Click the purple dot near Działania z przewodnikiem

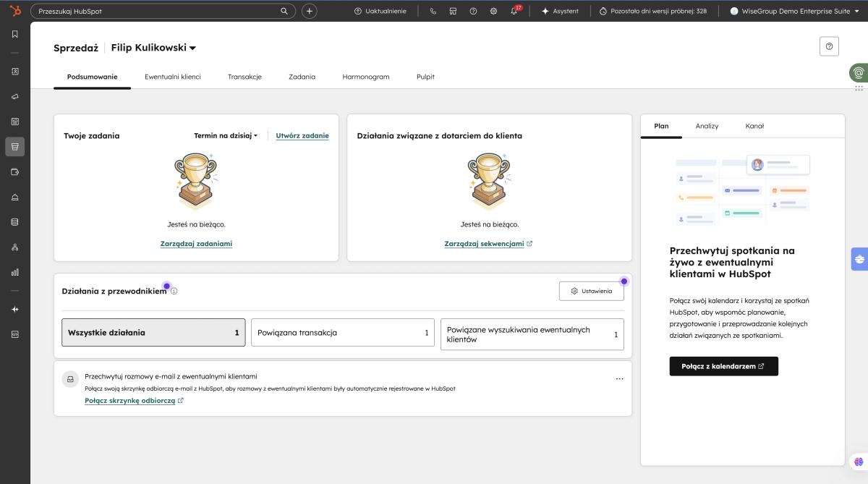click(167, 286)
